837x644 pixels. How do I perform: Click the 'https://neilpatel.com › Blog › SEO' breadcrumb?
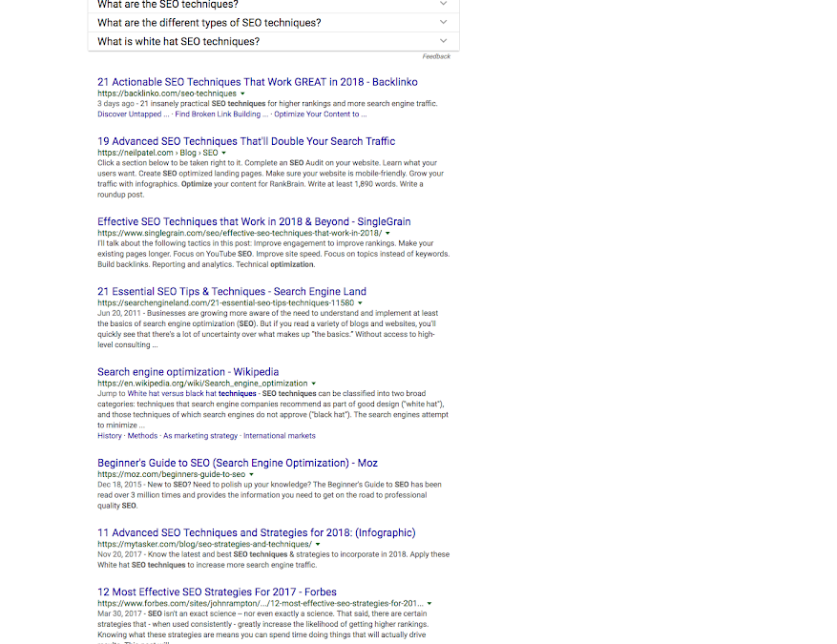(x=157, y=153)
